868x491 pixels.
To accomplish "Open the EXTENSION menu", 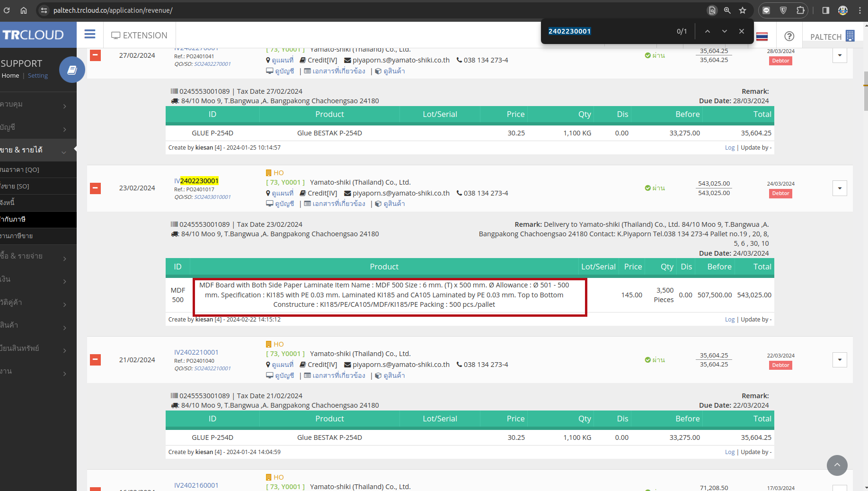I will [x=139, y=36].
